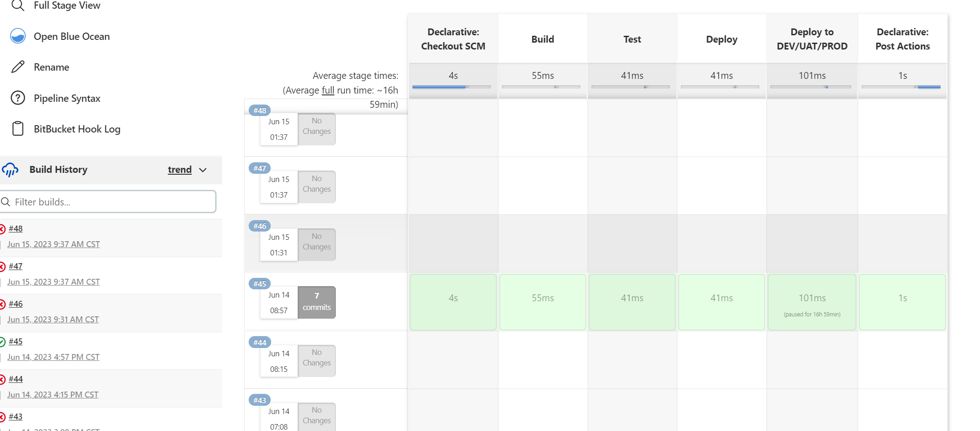Expand the build history trend chevron
980x431 pixels.
coord(203,170)
